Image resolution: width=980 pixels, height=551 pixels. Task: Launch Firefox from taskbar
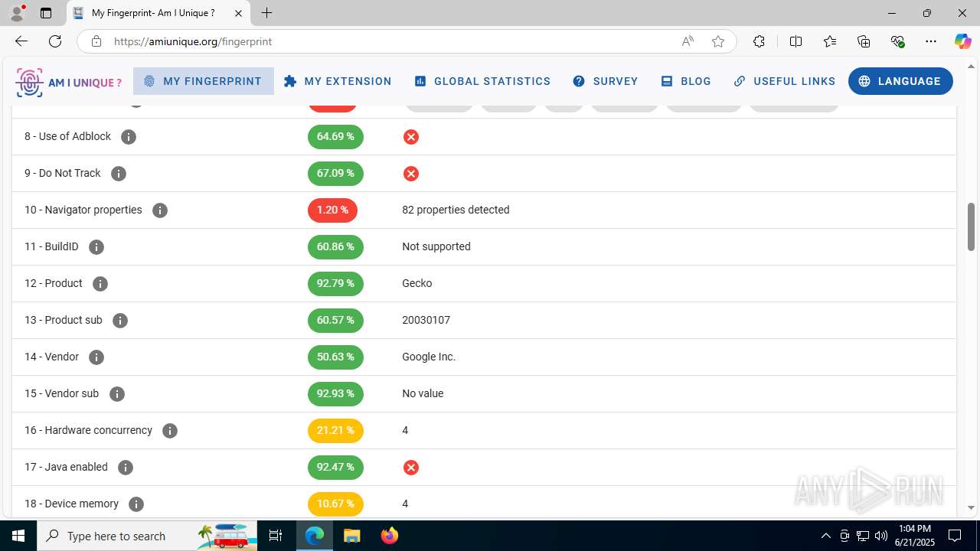point(390,536)
